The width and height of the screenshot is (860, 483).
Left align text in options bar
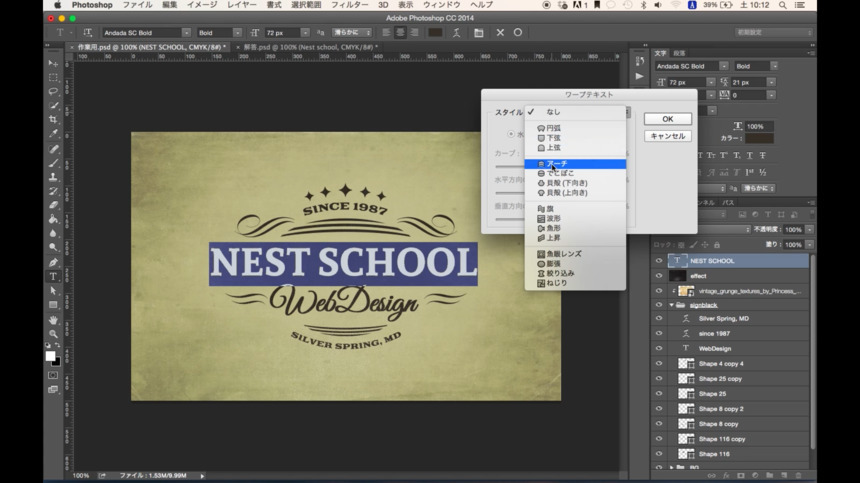[x=386, y=33]
